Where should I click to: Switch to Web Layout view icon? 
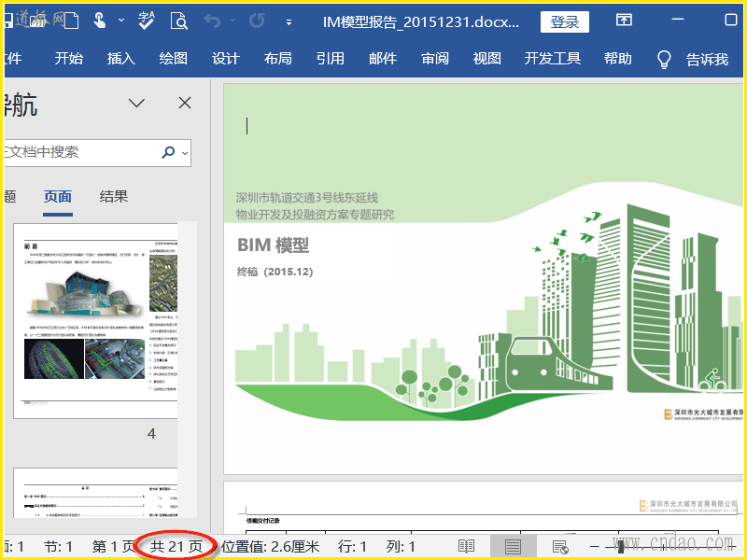coord(560,547)
